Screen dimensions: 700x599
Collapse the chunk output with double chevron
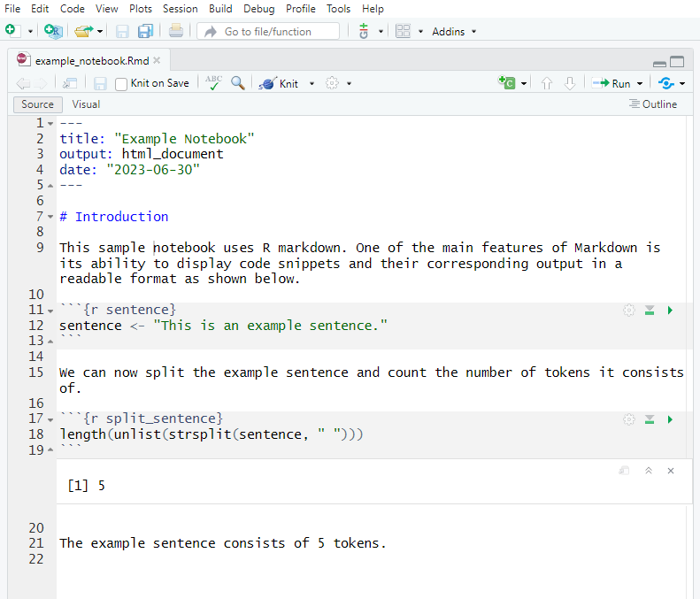click(x=648, y=471)
